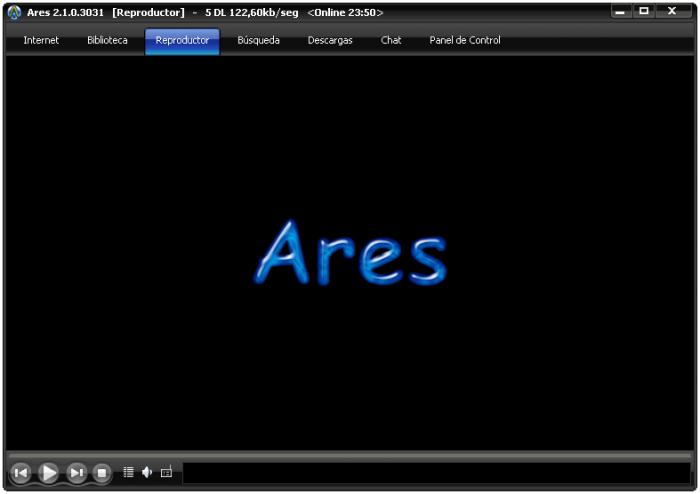
Task: Click the radio icon beside the speaker
Action: pyautogui.click(x=166, y=472)
